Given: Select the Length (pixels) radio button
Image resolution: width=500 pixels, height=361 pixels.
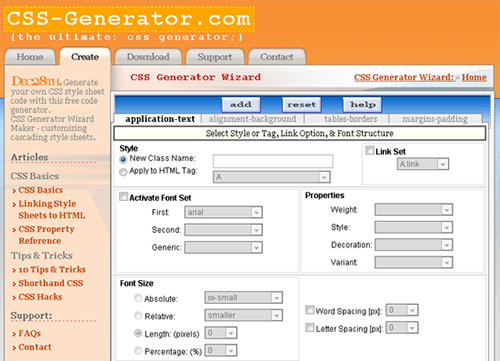Looking at the screenshot, I should [138, 333].
